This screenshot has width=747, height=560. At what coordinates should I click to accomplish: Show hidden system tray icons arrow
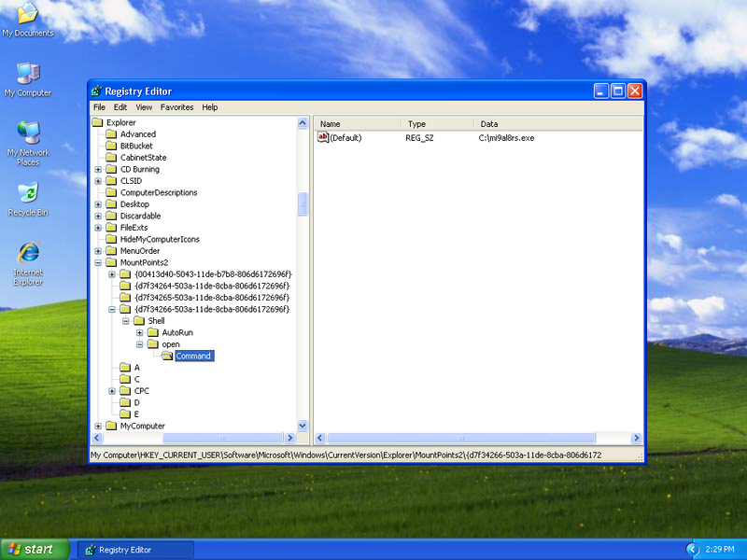[692, 550]
